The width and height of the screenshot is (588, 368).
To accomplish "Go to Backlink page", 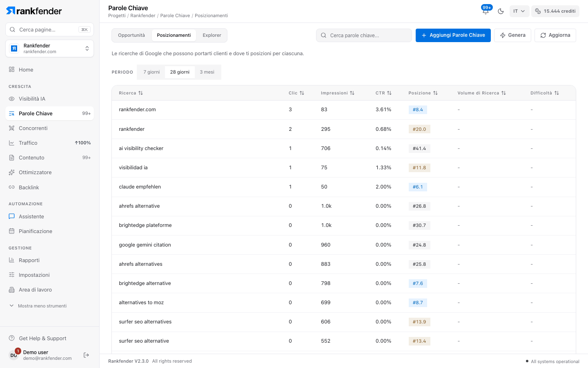I will (50, 187).
